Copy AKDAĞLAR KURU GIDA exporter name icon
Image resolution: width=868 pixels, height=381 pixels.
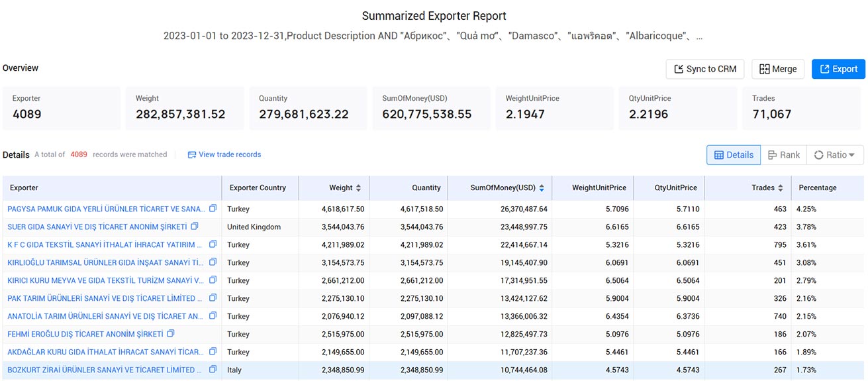(x=213, y=352)
